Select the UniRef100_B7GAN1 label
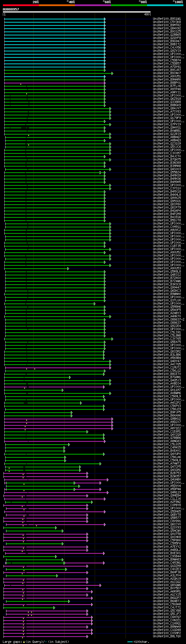The height and width of the screenshot is (644, 186). click(x=167, y=377)
